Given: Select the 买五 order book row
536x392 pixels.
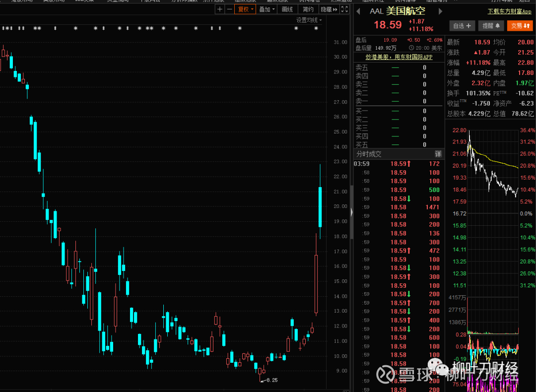Looking at the screenshot, I should [398, 144].
